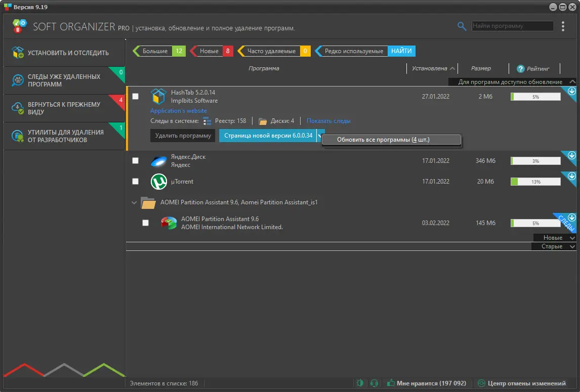Select the Часто удаляемые filter tab
This screenshot has width=580, height=392.
274,51
